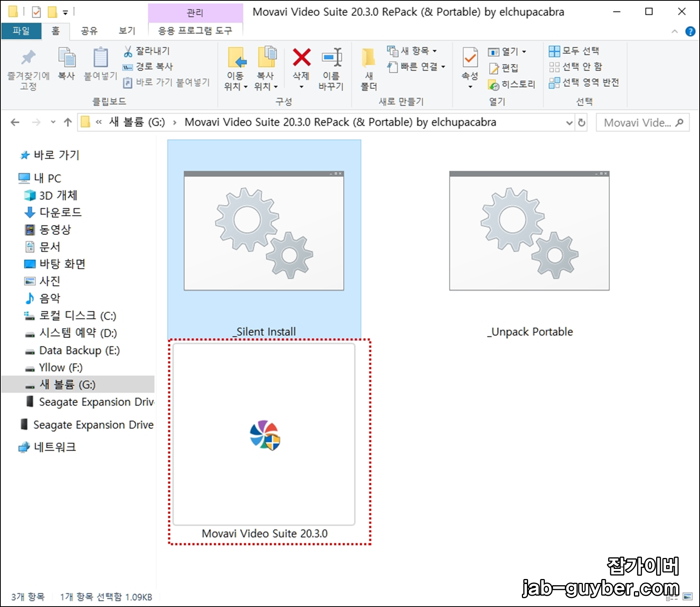Screen dimensions: 700x607
Task: Open recent locations dropdown chevron
Action: [53, 122]
